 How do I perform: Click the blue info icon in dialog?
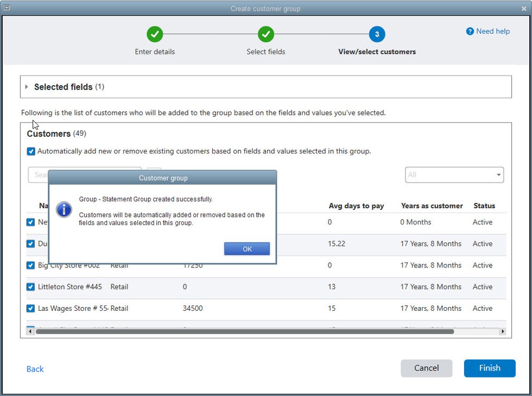tap(64, 209)
